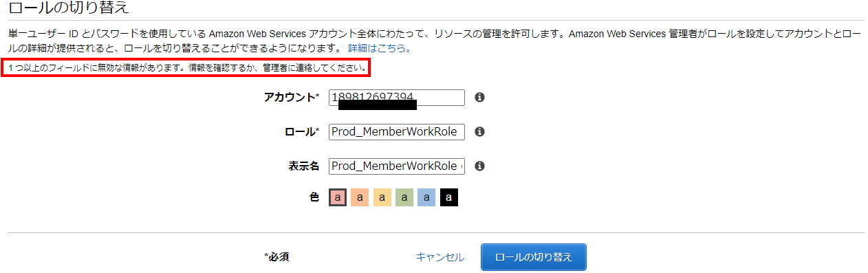Screen dimensions: 868x273
Task: Click the *必須 required note
Action: (x=276, y=257)
